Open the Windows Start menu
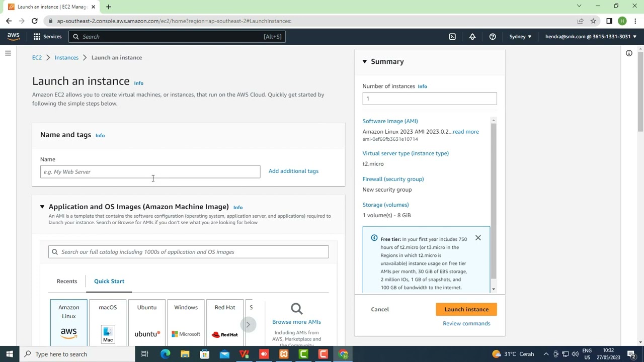Image resolution: width=644 pixels, height=362 pixels. point(10,354)
